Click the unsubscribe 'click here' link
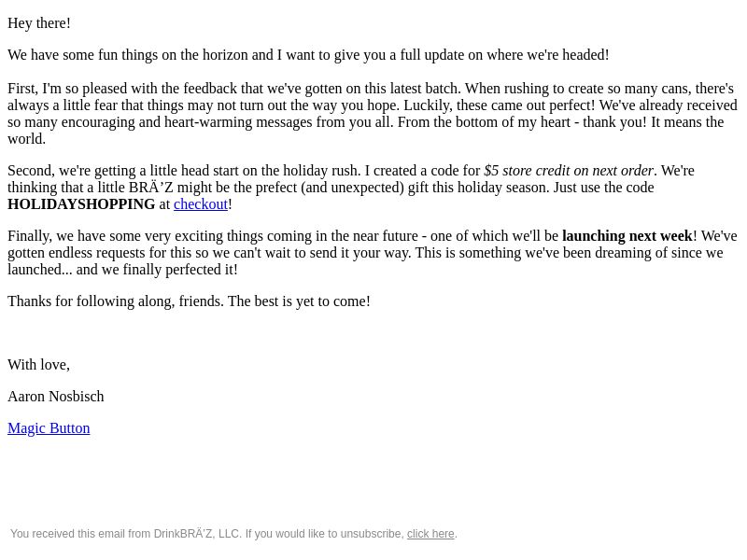Image resolution: width=747 pixels, height=560 pixels. click(x=430, y=534)
